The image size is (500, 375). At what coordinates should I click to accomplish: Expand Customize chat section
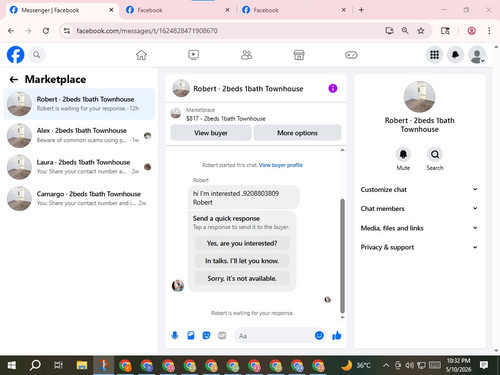click(x=419, y=189)
